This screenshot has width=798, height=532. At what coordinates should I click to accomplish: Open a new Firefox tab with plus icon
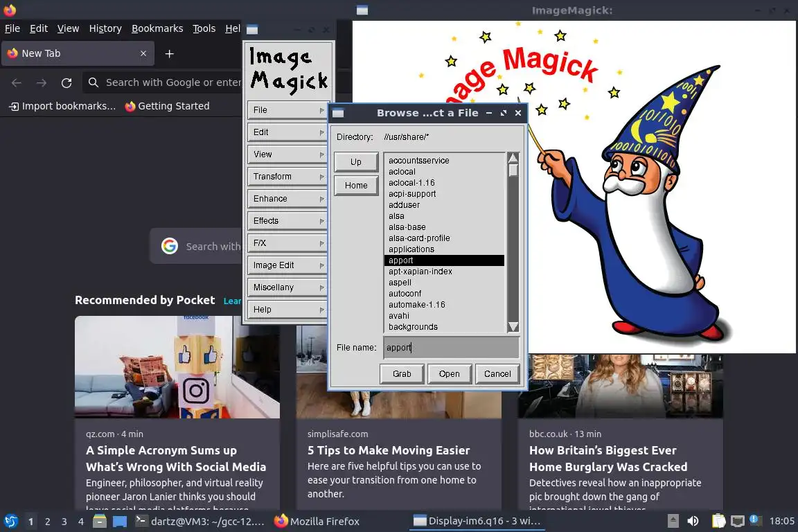[x=170, y=53]
